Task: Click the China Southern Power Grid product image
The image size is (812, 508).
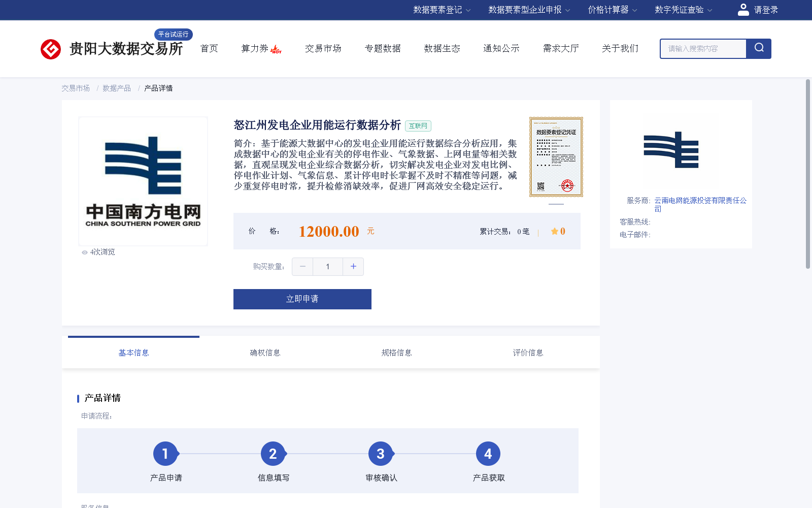Action: 143,181
